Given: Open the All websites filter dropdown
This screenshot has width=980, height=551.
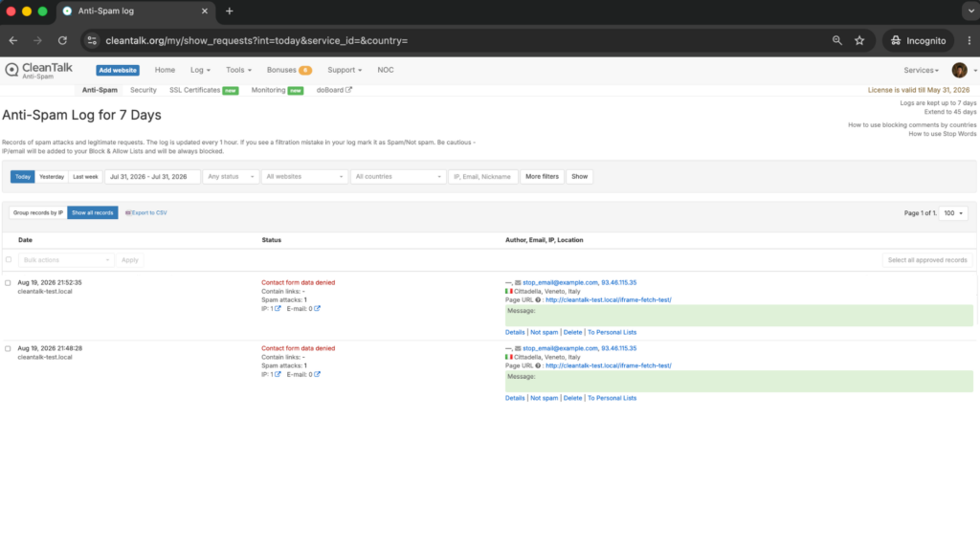Looking at the screenshot, I should (x=304, y=177).
